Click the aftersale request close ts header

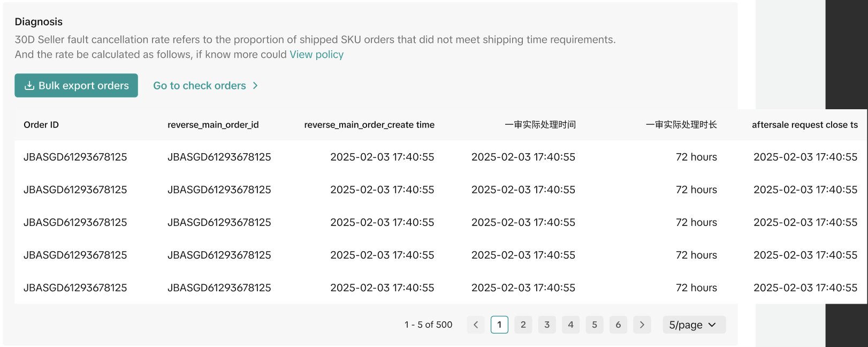point(804,125)
